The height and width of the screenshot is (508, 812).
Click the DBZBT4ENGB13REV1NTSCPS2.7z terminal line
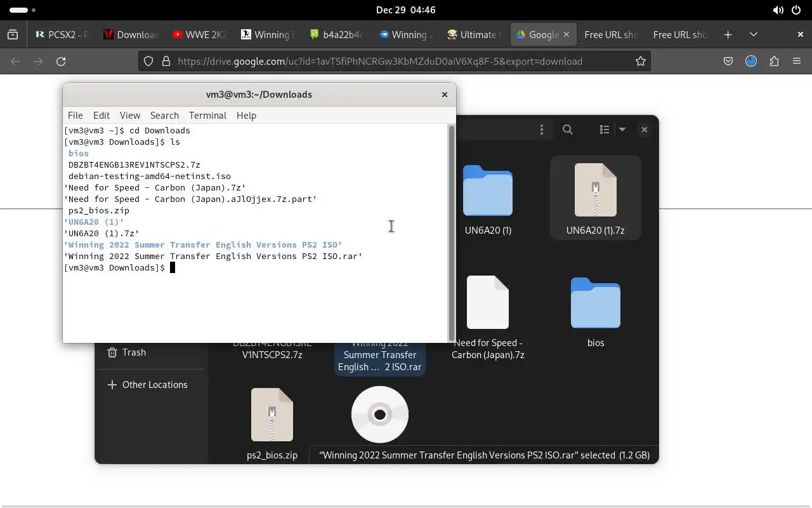click(x=134, y=164)
